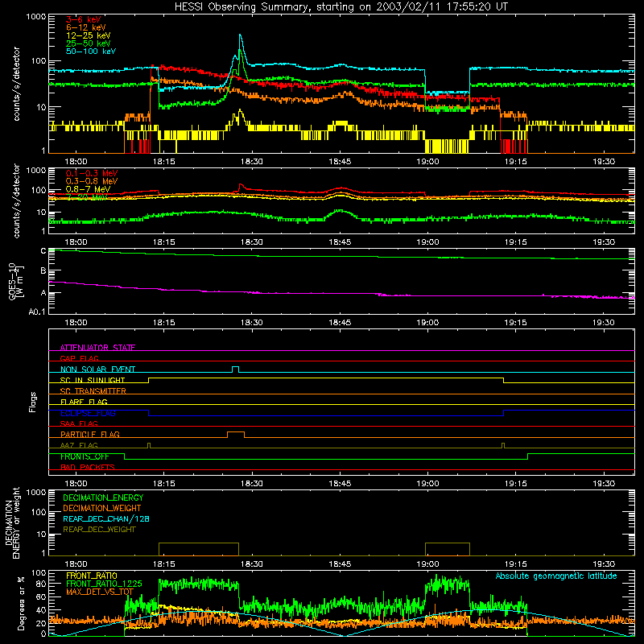Screen dimensions: 644x644
Task: Click the FLARE_FLAG label
Action: [x=84, y=402]
